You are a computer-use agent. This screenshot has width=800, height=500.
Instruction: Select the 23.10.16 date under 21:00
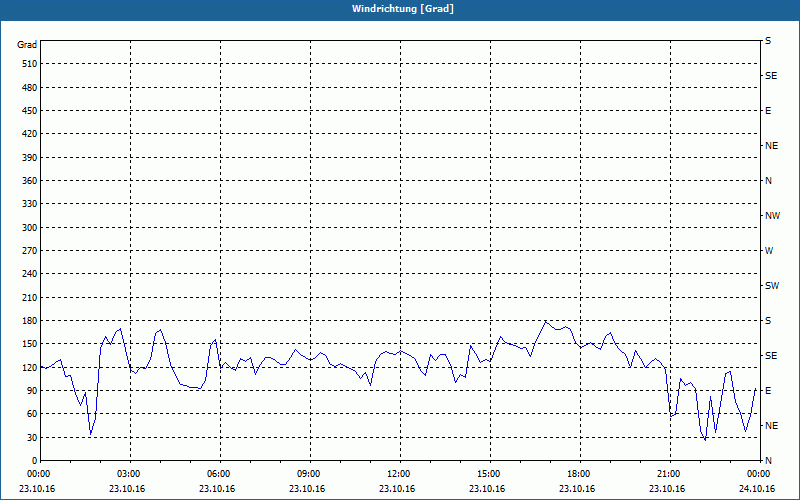point(667,489)
